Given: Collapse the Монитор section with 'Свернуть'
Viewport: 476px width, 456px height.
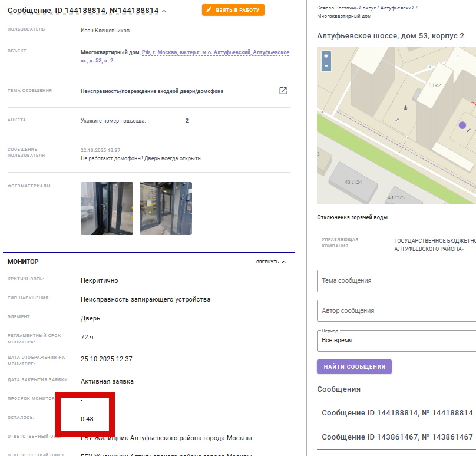Looking at the screenshot, I should (271, 262).
